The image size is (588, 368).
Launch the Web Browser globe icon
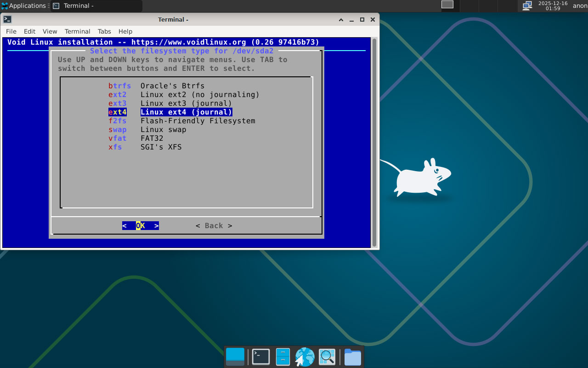pyautogui.click(x=305, y=357)
